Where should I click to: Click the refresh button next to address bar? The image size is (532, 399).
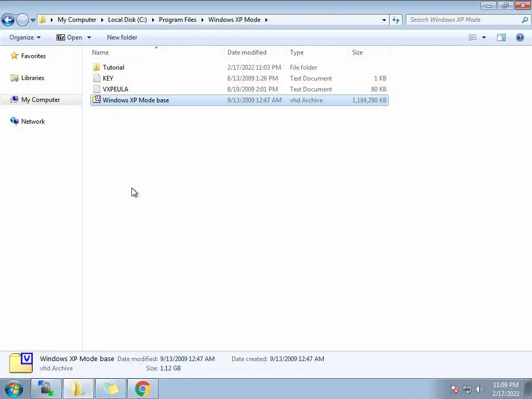coord(395,20)
